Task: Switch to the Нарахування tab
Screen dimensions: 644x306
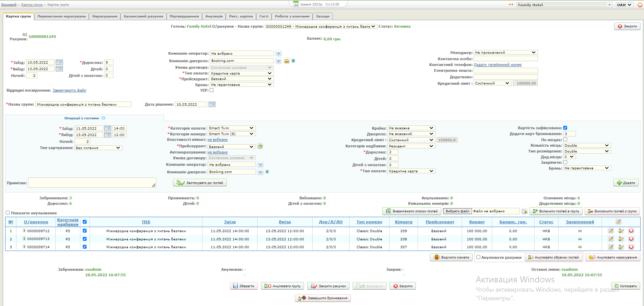Action: [x=105, y=16]
